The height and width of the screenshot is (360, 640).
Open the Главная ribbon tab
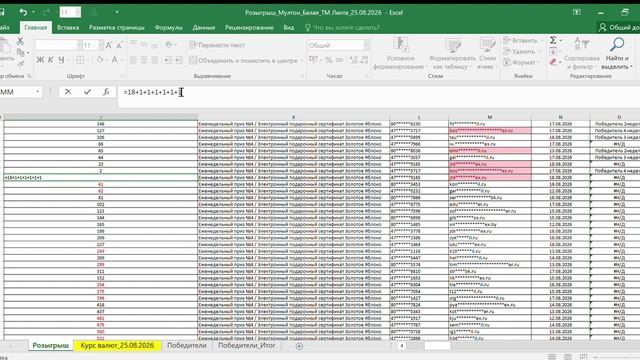(x=36, y=27)
